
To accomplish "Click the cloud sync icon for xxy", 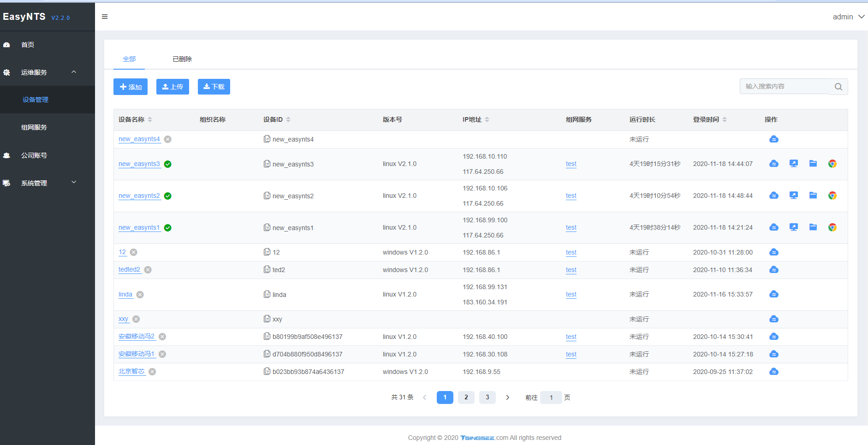I will (774, 319).
